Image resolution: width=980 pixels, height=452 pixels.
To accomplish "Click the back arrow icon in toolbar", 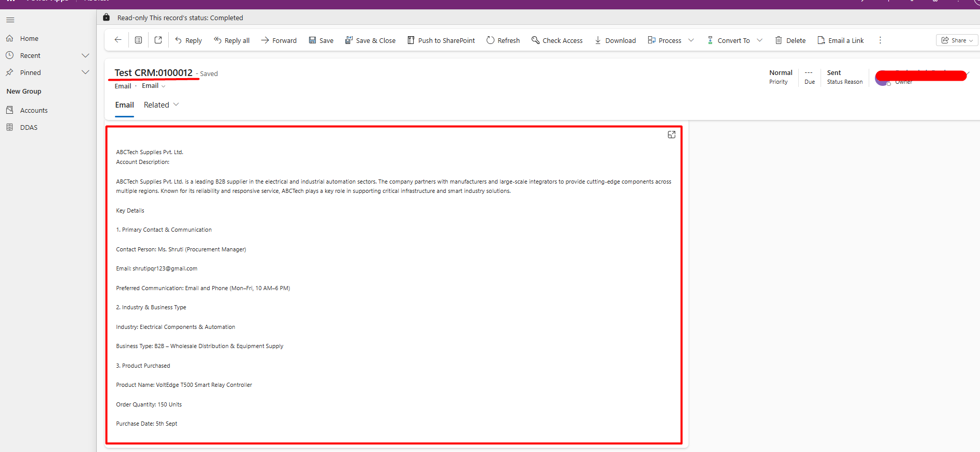I will (118, 40).
